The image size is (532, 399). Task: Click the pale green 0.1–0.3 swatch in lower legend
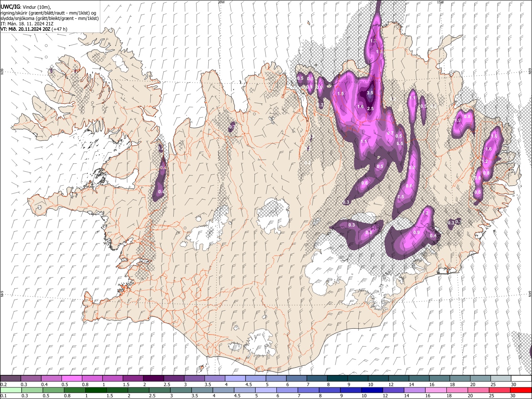[11, 390]
